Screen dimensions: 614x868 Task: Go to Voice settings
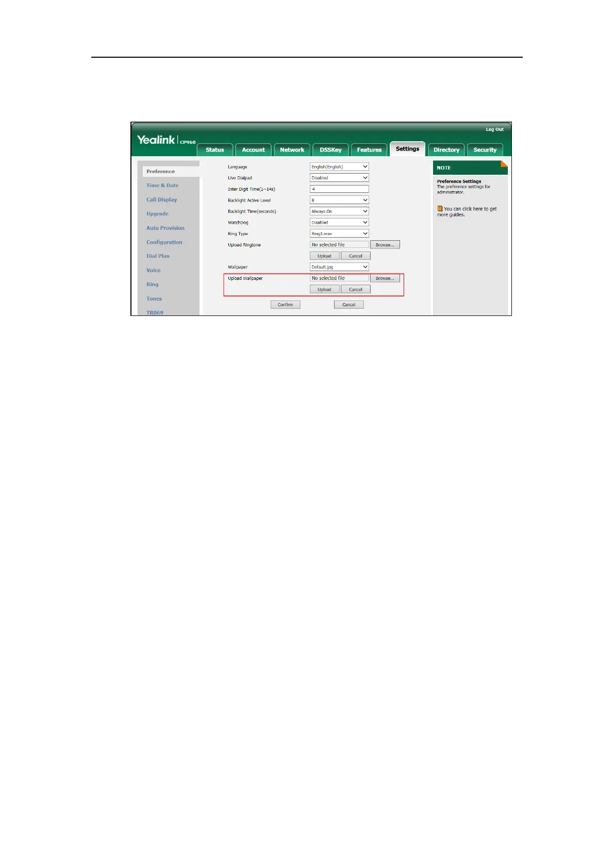[x=153, y=270]
